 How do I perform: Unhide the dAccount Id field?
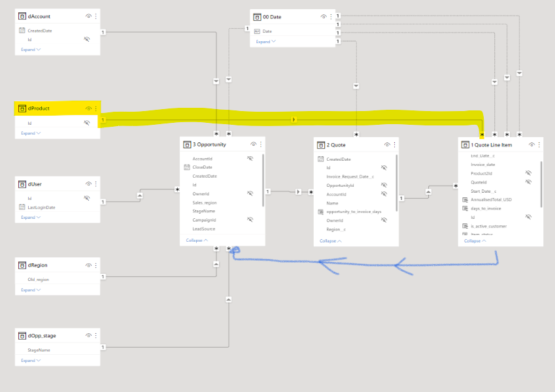(x=87, y=39)
